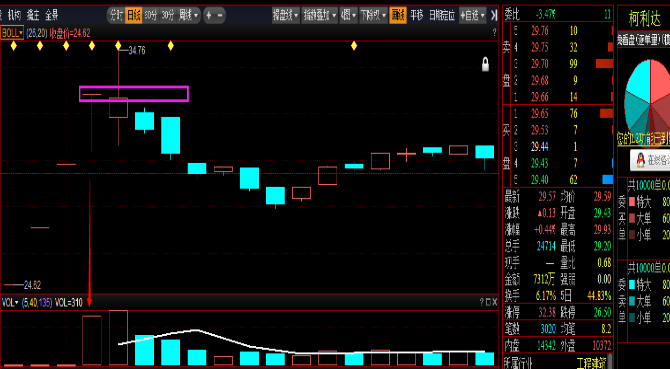
Task: Maximize the VOL indicator panel
Action: coord(488,302)
